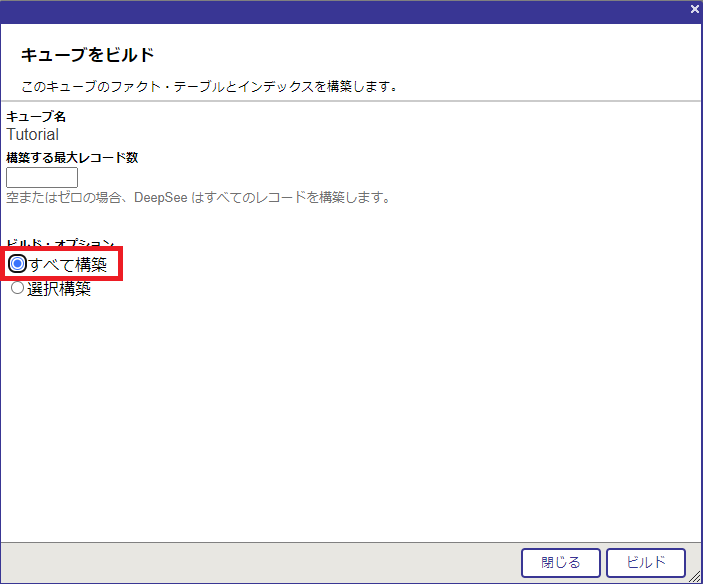Click the empty white area below 選択構築

(x=350, y=420)
